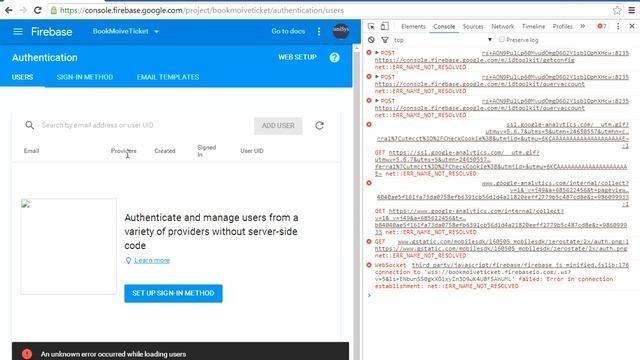Open the DevTools Sources tab
The image size is (640, 360).
473,26
